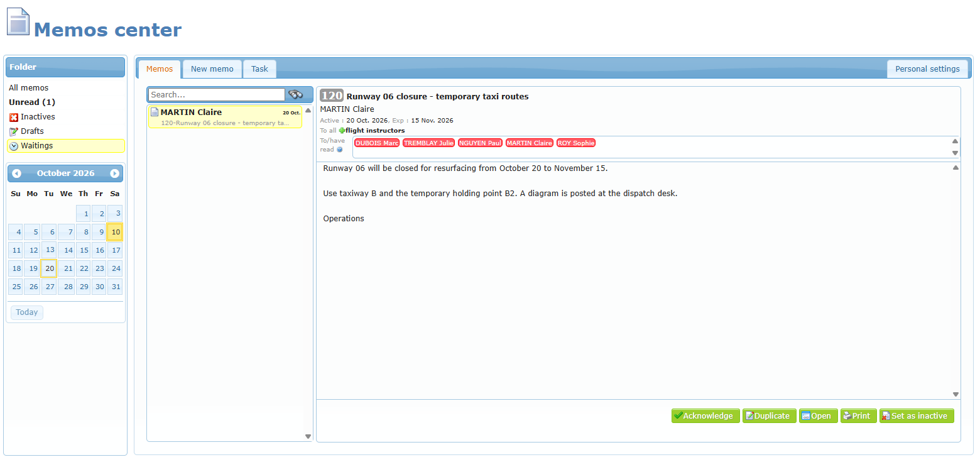The width and height of the screenshot is (980, 462).
Task: Click the blue icon next to 'read' label
Action: 340,150
